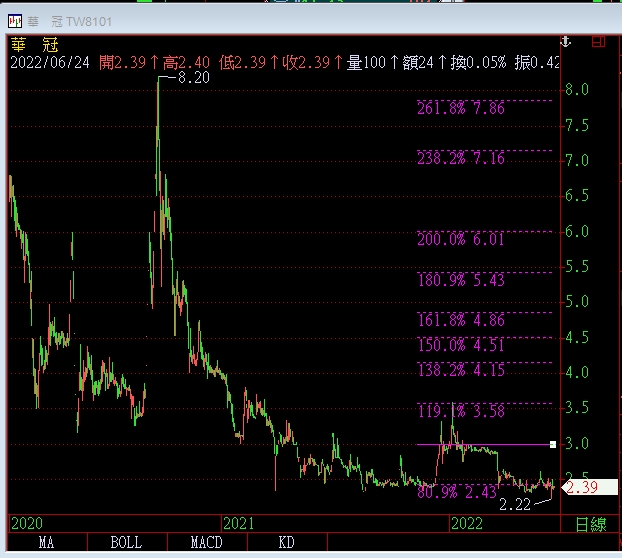Select the MACD indicator tab
Image resolution: width=622 pixels, height=558 pixels.
[206, 543]
